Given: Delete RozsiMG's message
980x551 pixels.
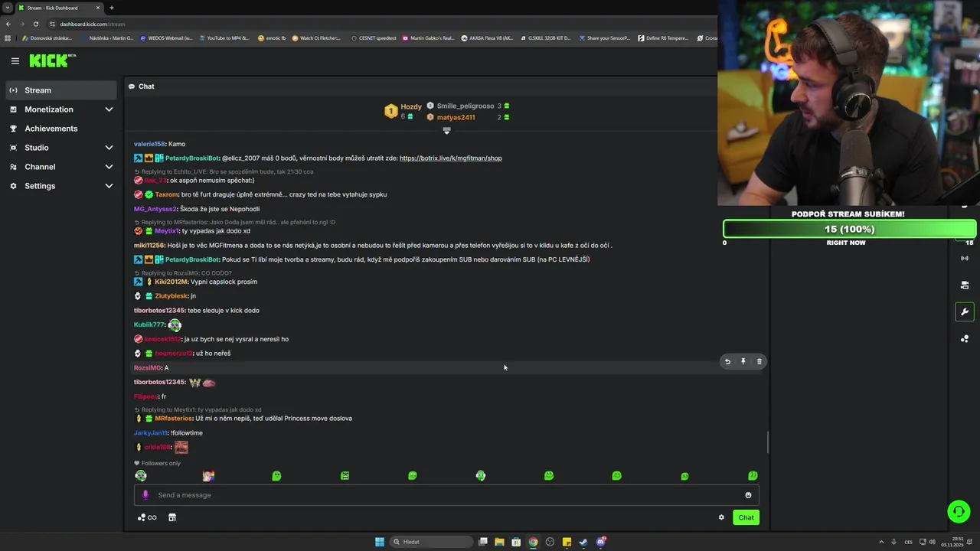Looking at the screenshot, I should [759, 362].
